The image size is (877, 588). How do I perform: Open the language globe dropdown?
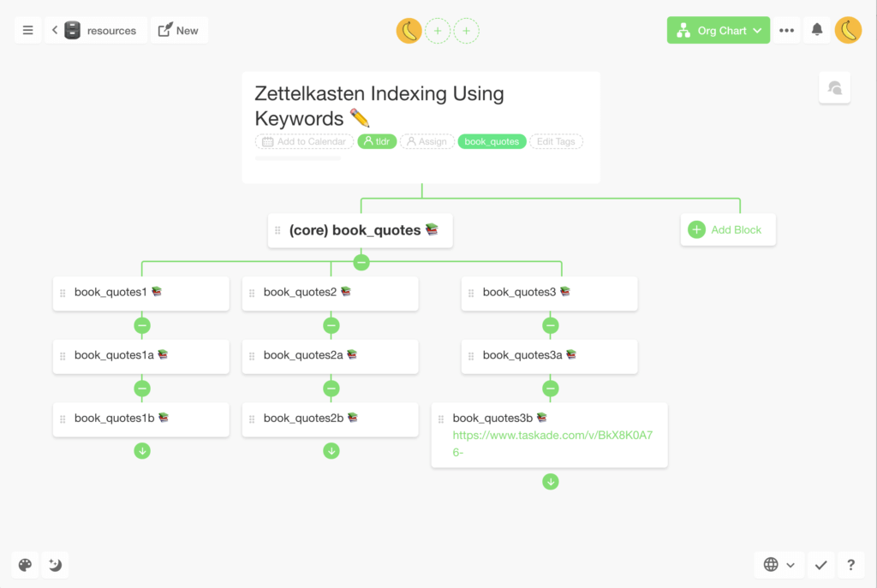[778, 565]
